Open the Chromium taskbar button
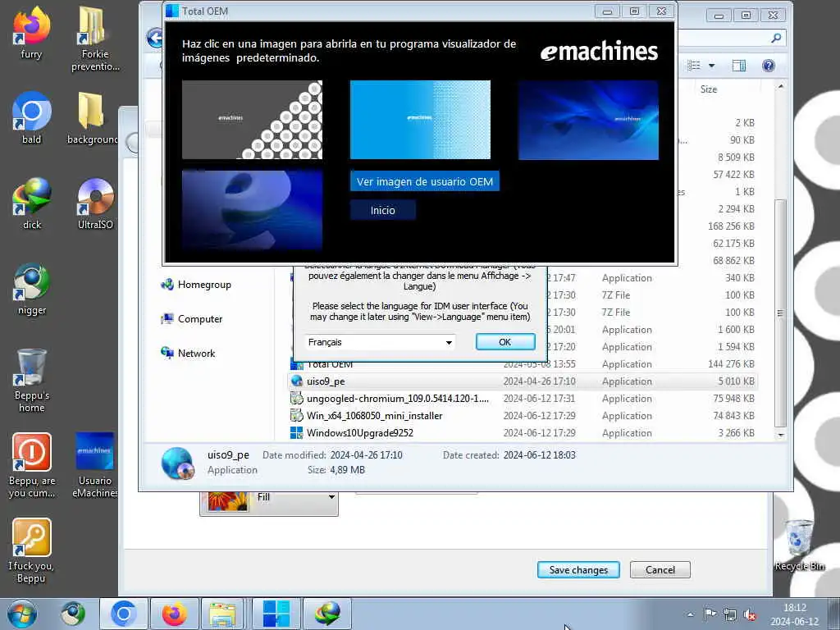This screenshot has width=840, height=630. coord(123,614)
